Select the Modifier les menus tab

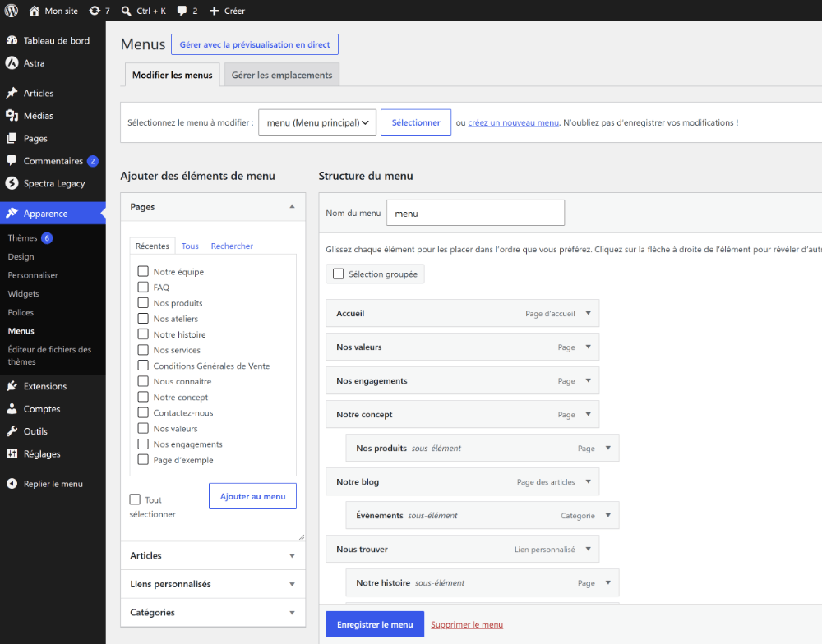pyautogui.click(x=173, y=75)
